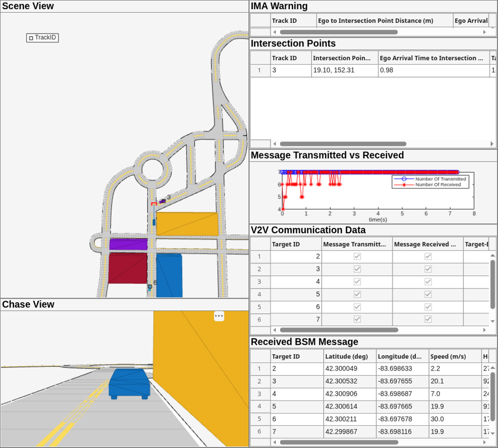
Task: Toggle Message Received checkbox for Target ID 4
Action: [428, 282]
